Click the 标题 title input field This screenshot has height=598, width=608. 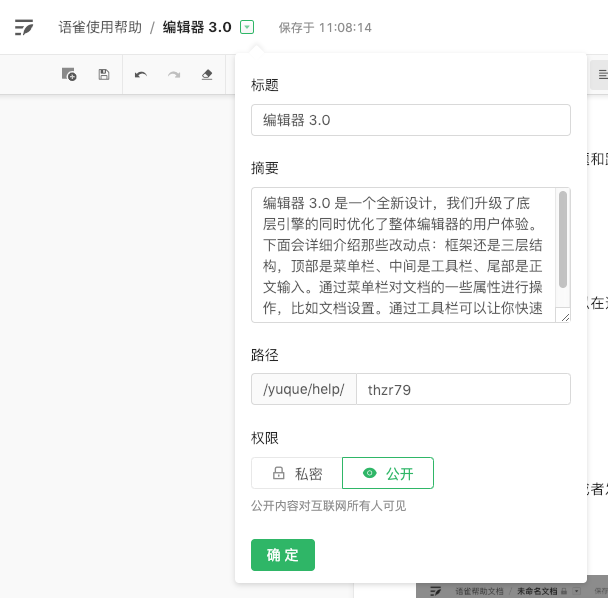tap(410, 120)
